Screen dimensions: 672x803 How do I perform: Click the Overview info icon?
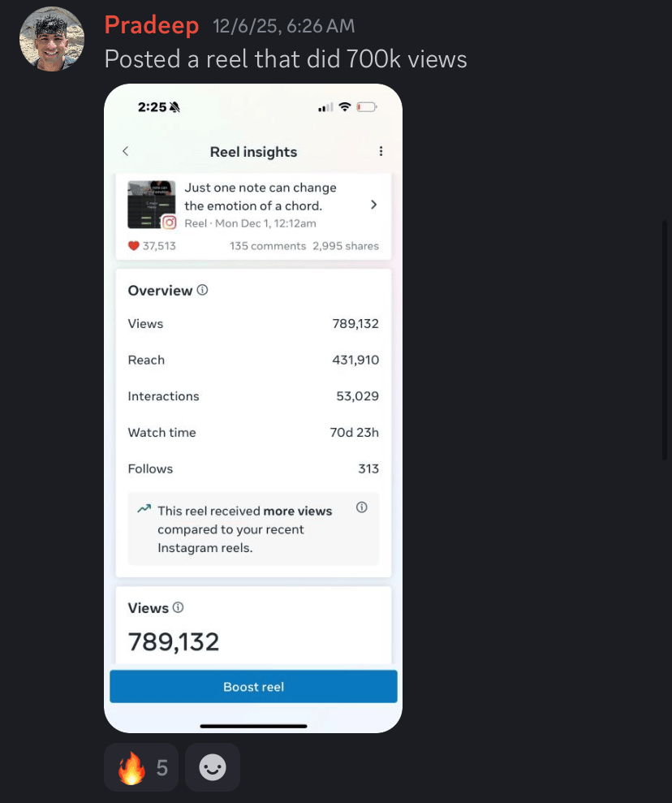201,290
